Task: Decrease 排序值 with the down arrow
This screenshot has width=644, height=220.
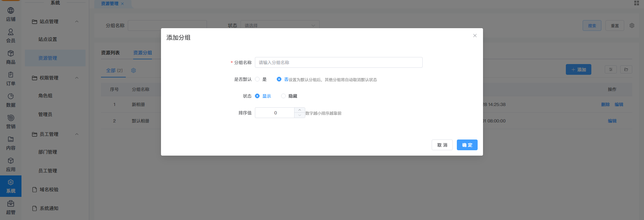Action: [x=300, y=115]
